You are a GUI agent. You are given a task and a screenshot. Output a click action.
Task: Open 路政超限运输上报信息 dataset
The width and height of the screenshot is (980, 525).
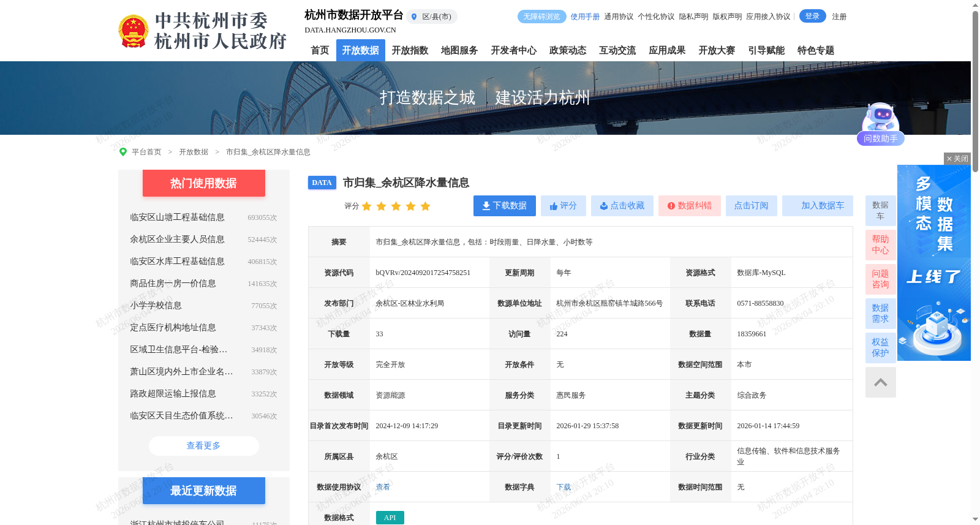(173, 394)
